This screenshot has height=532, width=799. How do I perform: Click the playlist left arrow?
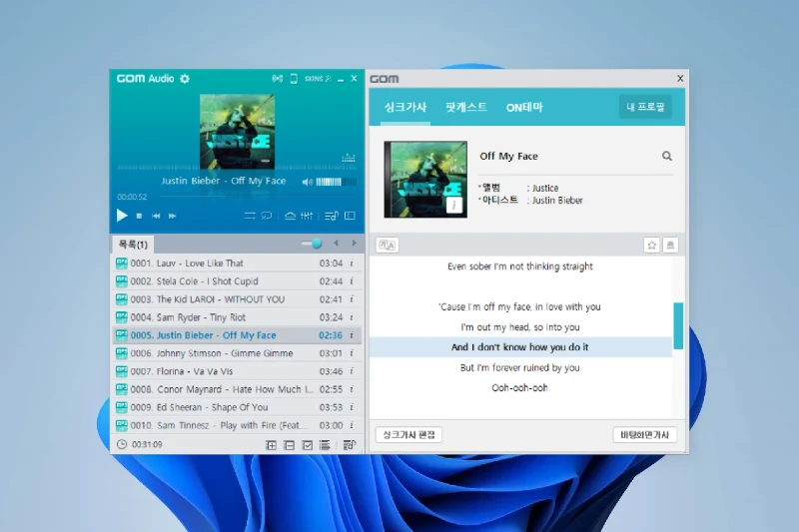336,244
